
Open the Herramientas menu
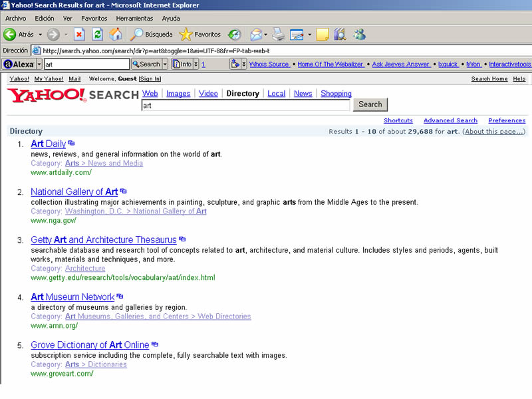134,19
